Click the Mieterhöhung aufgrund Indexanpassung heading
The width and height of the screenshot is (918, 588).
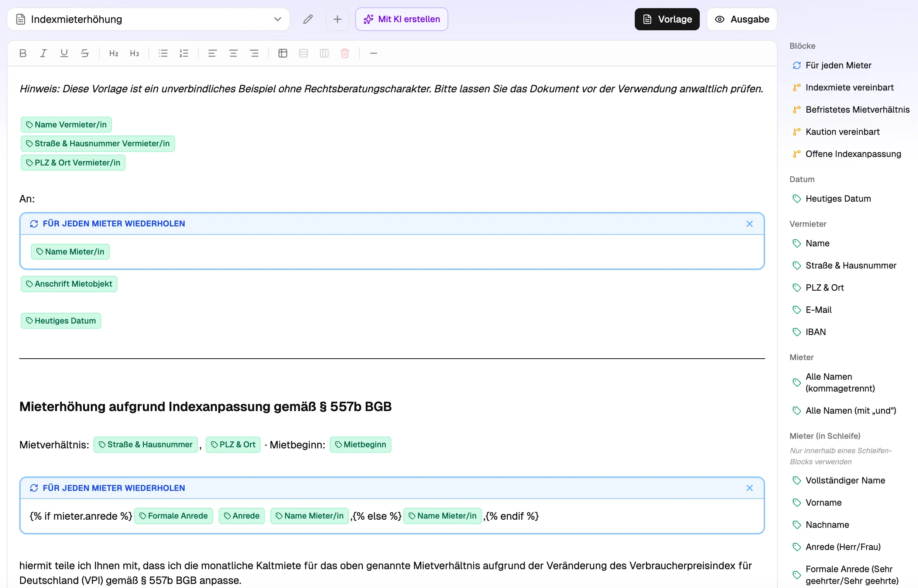click(205, 407)
